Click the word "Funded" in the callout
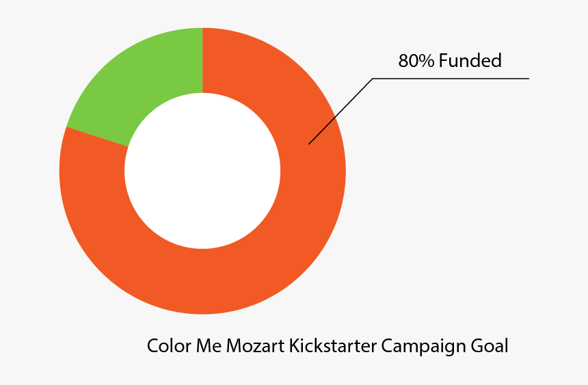Image resolution: width=588 pixels, height=385 pixels. (470, 61)
